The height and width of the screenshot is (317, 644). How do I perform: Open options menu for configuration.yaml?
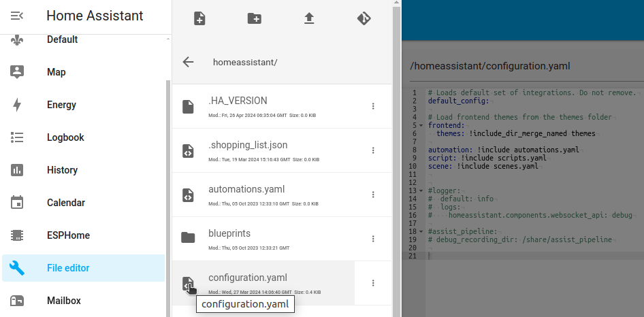pyautogui.click(x=372, y=283)
